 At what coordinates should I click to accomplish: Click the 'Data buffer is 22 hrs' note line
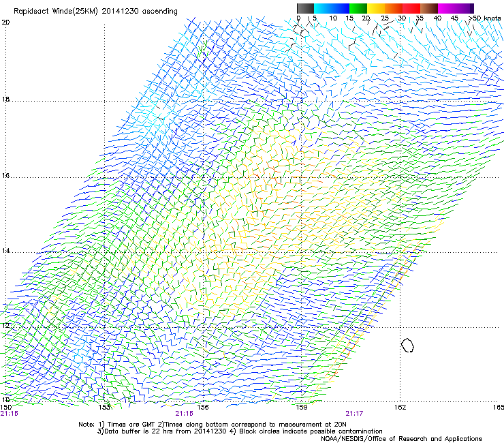pos(240,431)
